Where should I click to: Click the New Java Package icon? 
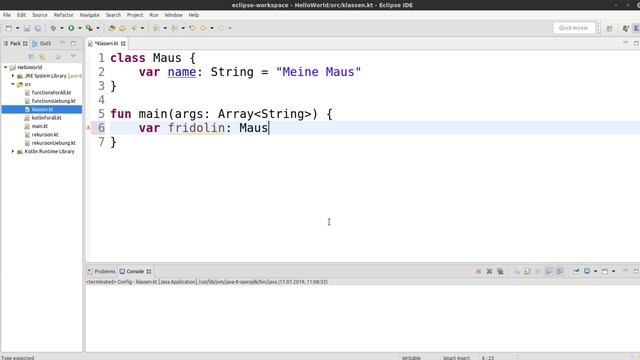pos(111,28)
